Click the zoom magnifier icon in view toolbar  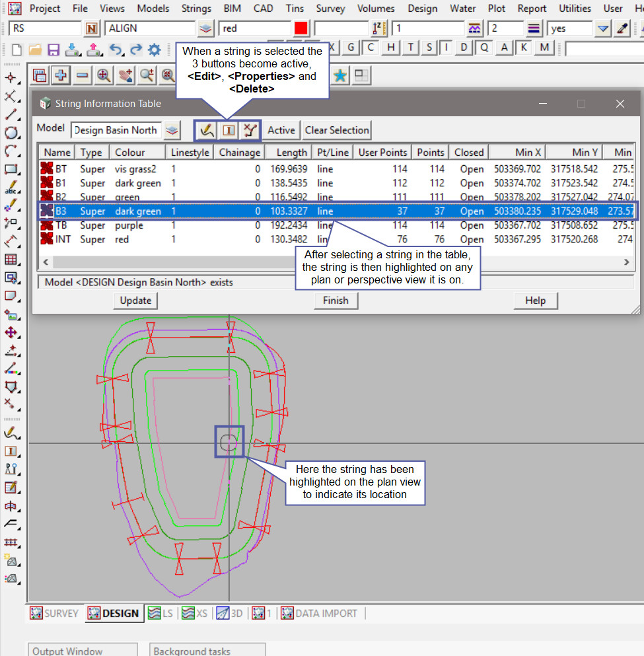(x=104, y=75)
